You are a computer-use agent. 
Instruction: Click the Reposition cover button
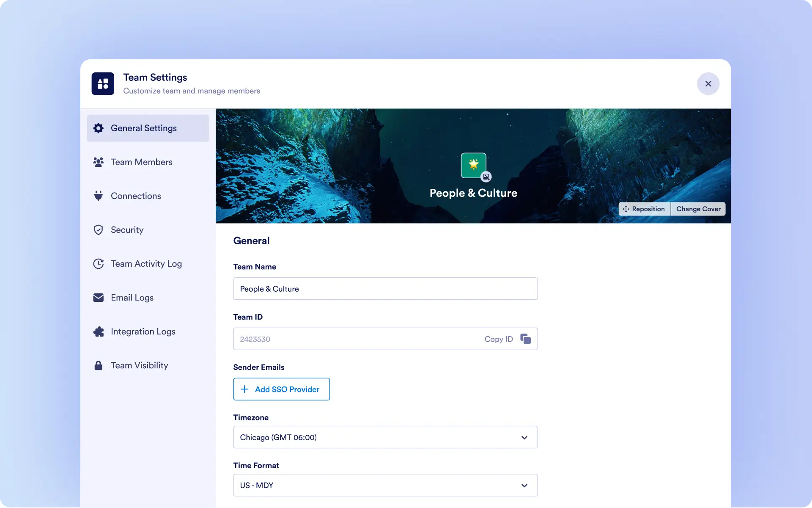(644, 209)
